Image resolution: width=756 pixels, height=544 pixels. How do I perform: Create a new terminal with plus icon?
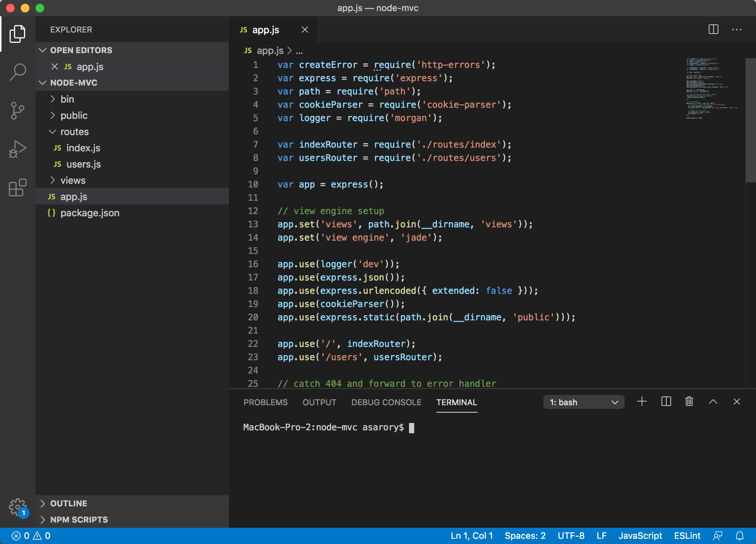(x=642, y=402)
